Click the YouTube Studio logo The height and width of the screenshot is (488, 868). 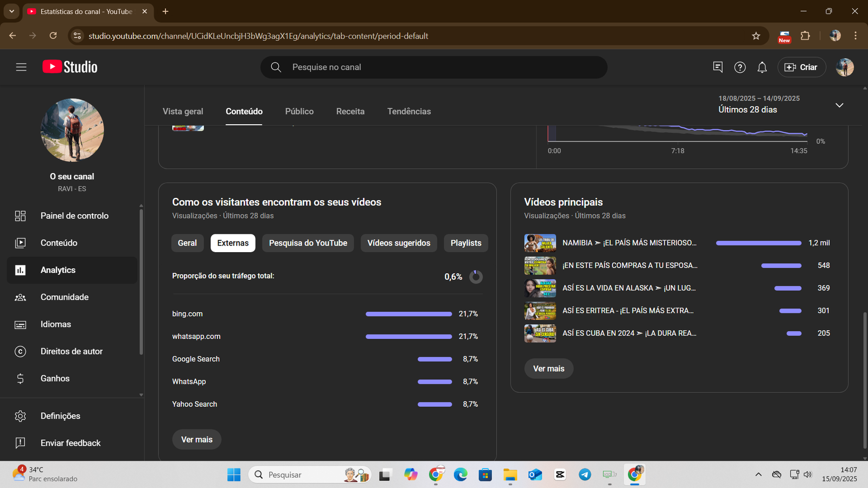[70, 67]
